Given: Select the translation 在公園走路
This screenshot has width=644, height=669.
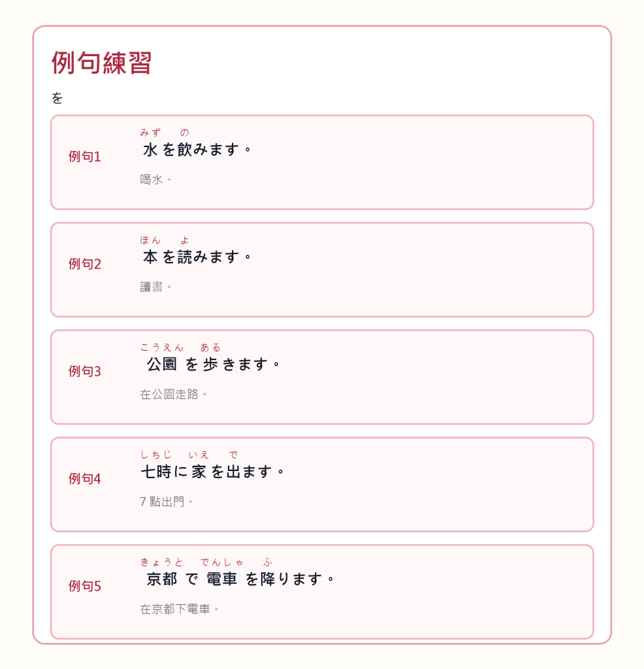Looking at the screenshot, I should pos(174,394).
